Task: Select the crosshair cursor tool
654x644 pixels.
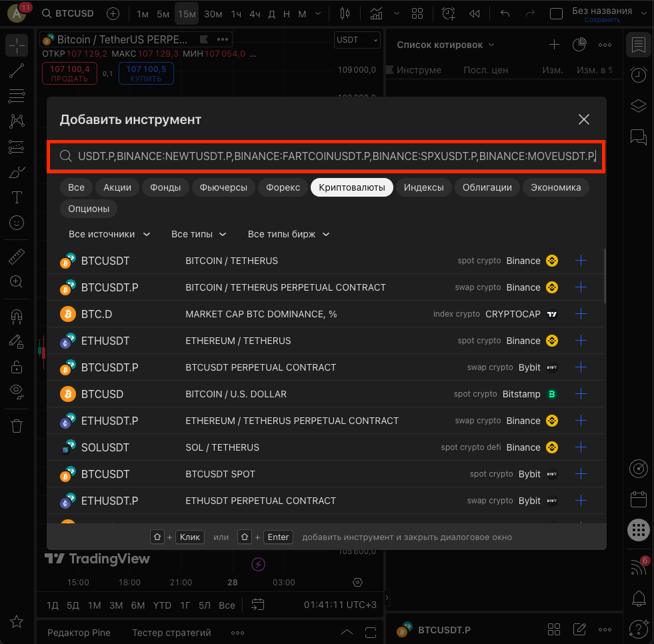Action: (x=17, y=45)
